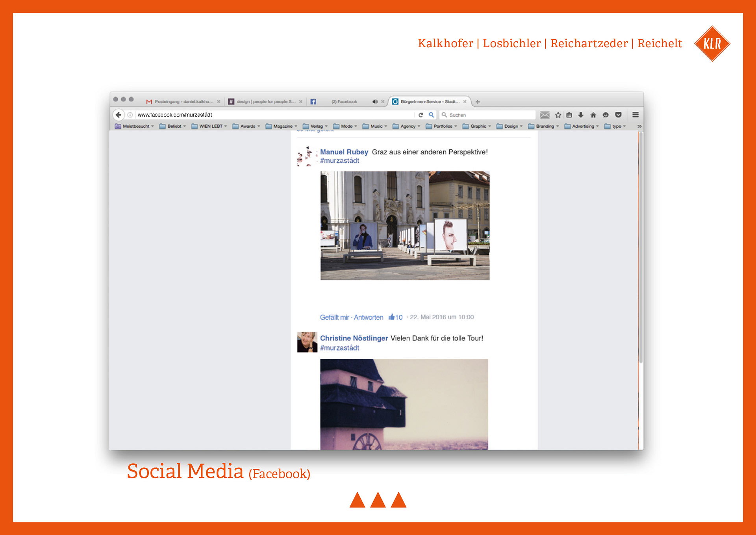Click Gefällt mir under Manuel's post
756x535 pixels.
[x=334, y=318]
